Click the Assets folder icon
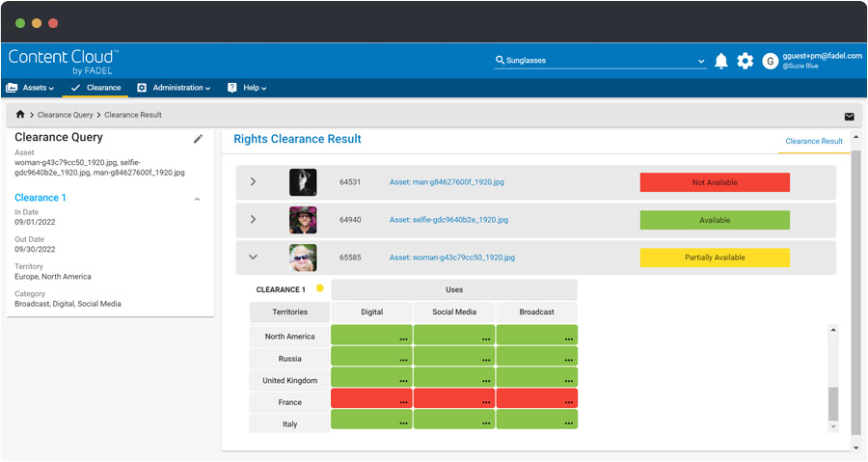 click(12, 88)
